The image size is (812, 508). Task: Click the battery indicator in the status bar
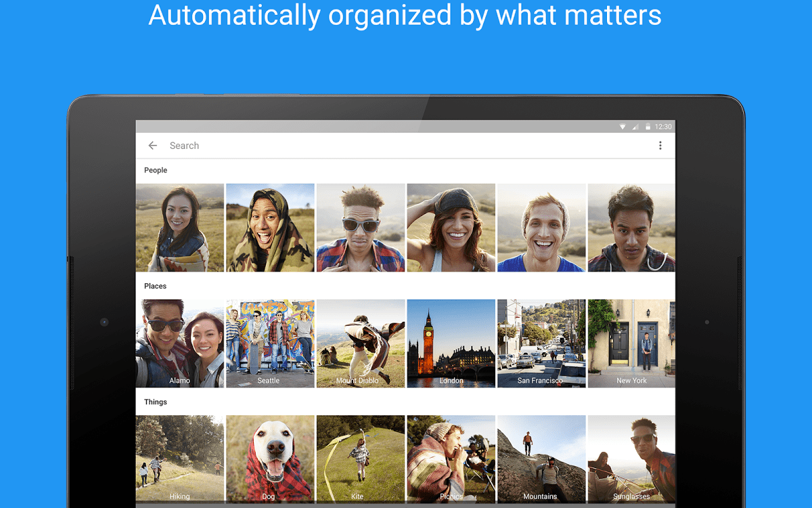coord(648,126)
